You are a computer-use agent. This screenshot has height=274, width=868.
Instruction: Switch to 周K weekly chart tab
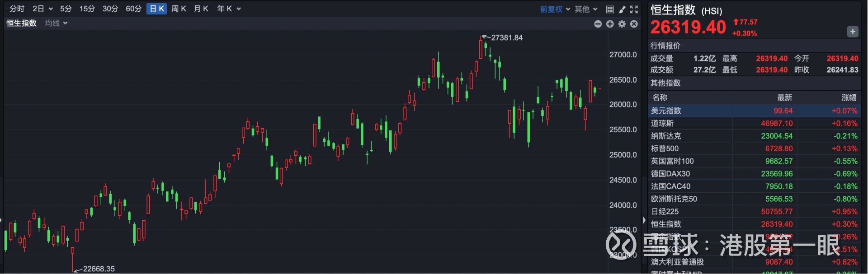(x=179, y=9)
